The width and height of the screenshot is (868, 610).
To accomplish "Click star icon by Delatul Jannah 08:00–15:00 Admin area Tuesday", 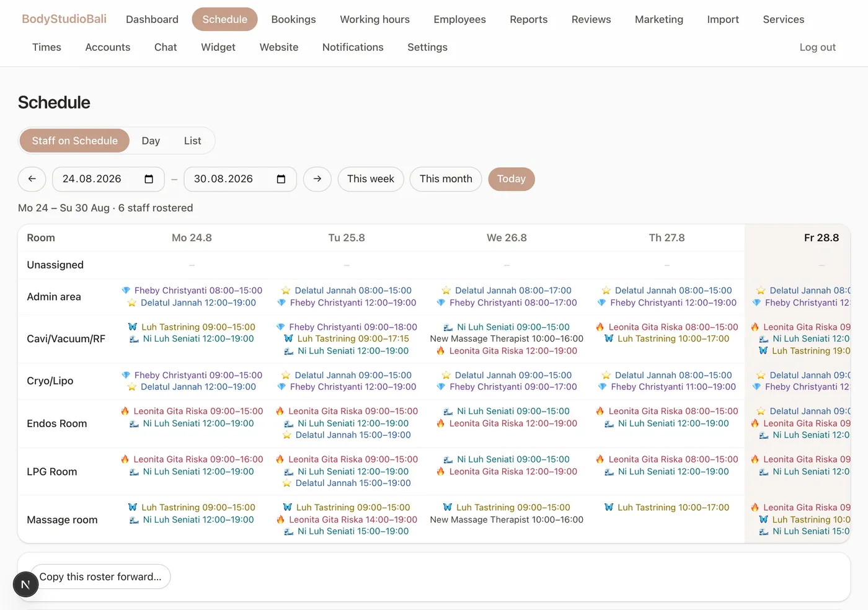I will pos(286,291).
